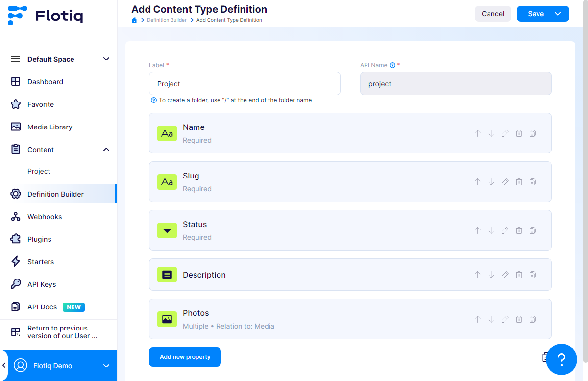This screenshot has height=381, width=588.
Task: Expand the Default Space dropdown
Action: 106,59
